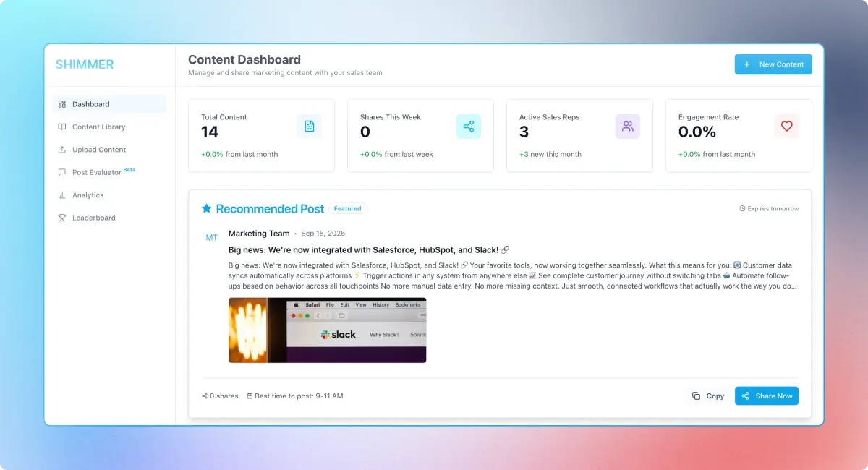Open the SHIMMER home logo
Viewport: 868px width, 470px height.
tap(85, 64)
